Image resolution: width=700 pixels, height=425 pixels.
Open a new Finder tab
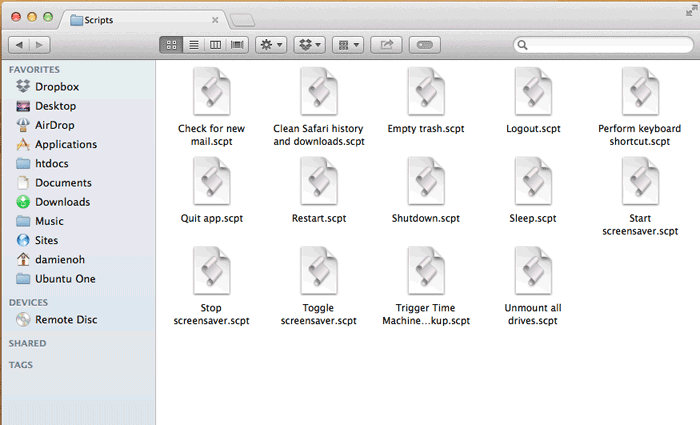click(x=242, y=20)
